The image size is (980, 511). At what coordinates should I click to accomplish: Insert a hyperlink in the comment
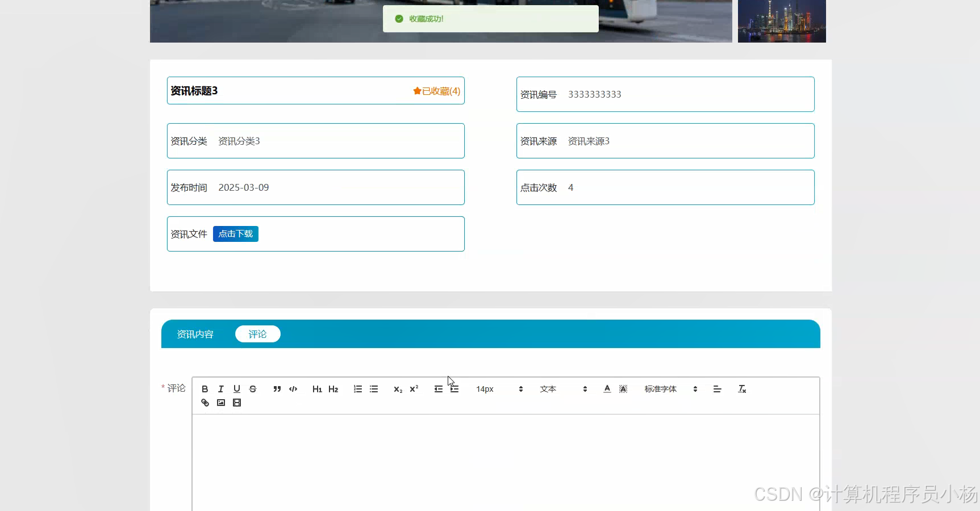[x=205, y=403]
